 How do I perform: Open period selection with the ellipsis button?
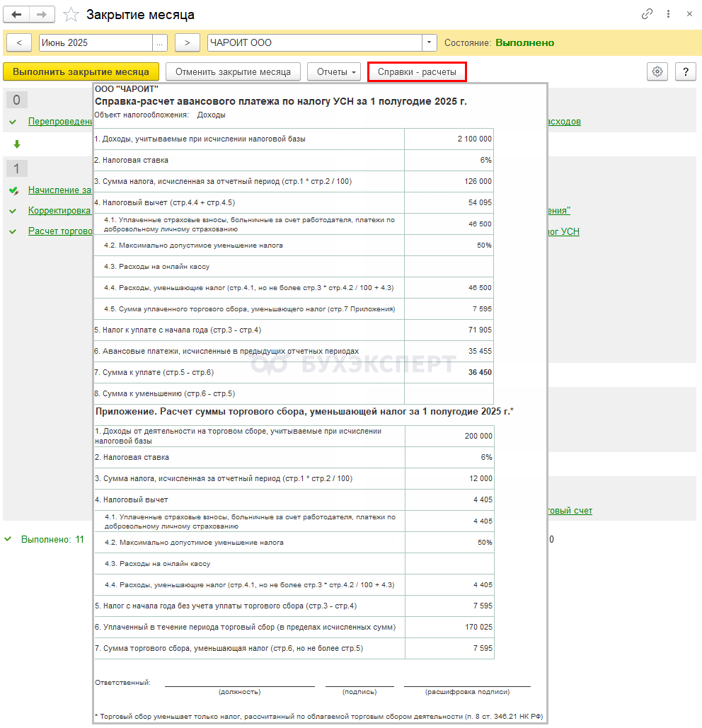pyautogui.click(x=160, y=42)
